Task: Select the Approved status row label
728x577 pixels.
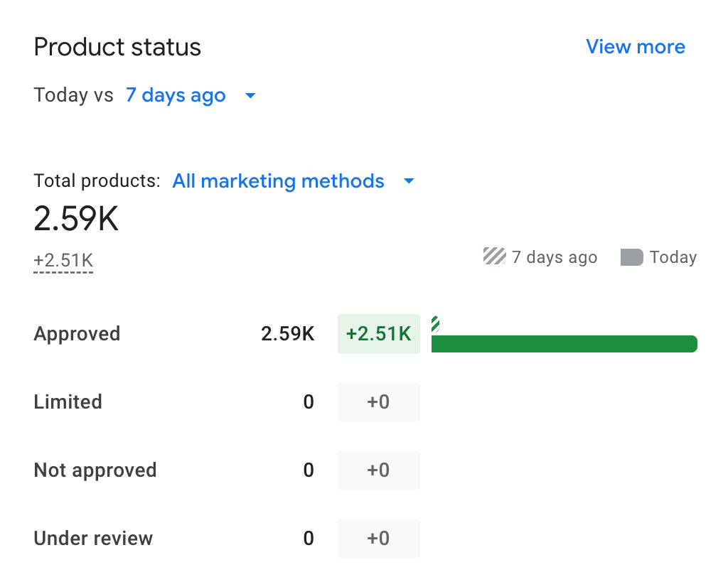Action: (77, 334)
